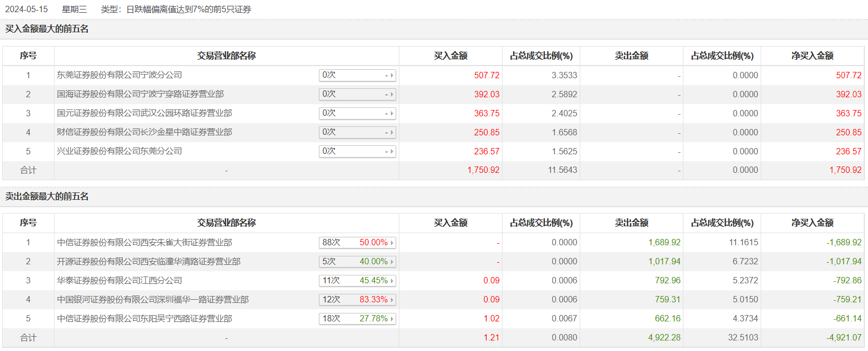
Task: Expand 0次 dropdown for 兴业证券东莞分公司
Action: click(x=358, y=152)
